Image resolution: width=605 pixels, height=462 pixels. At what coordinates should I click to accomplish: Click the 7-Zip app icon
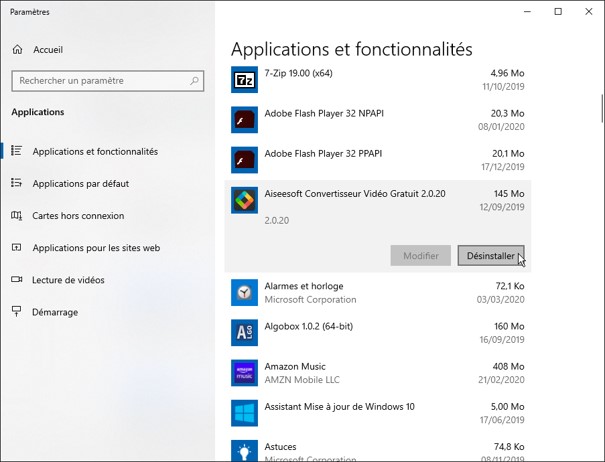(x=244, y=79)
